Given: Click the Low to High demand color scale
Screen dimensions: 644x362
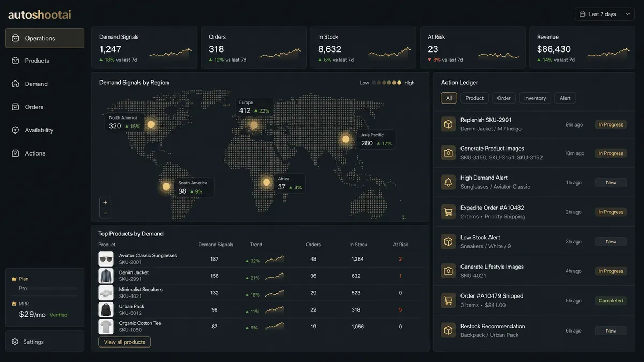Looking at the screenshot, I should click(387, 83).
